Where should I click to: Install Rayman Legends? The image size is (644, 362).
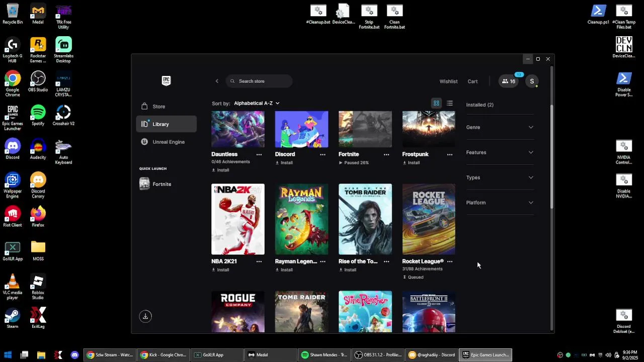(x=284, y=270)
